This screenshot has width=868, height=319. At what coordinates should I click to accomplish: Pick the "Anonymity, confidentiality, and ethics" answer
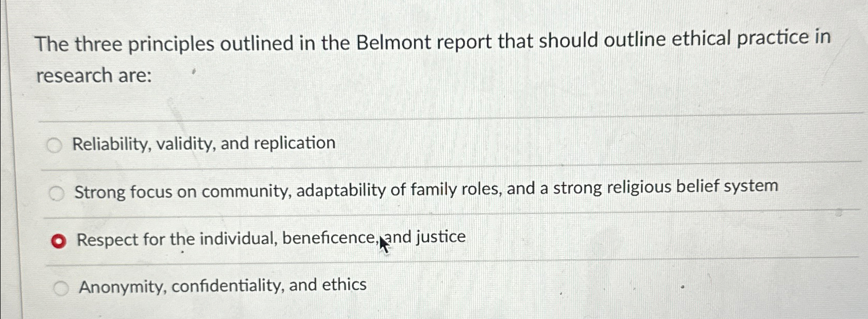pos(61,287)
